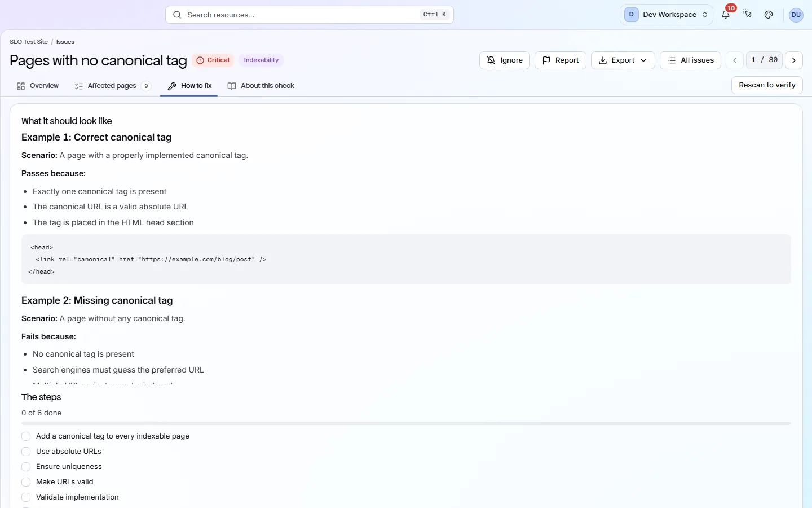This screenshot has width=812, height=508.
Task: Check the 'Use absolute URLs' step
Action: [x=26, y=452]
